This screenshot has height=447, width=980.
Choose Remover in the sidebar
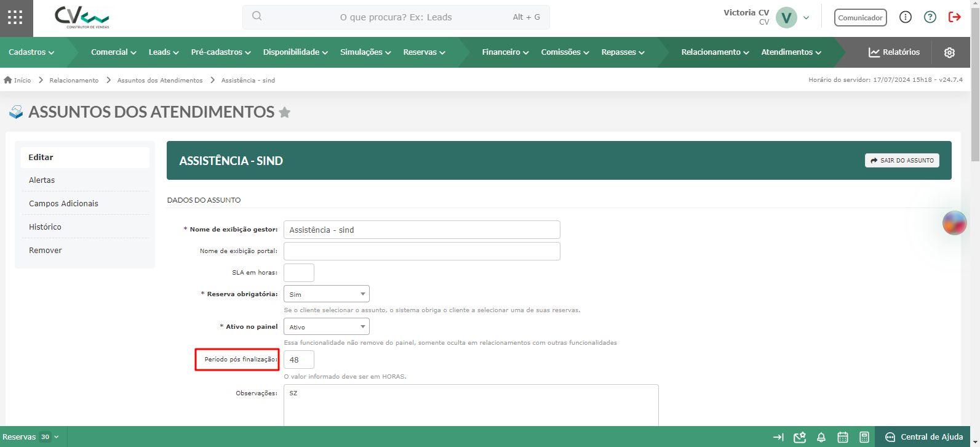(x=85, y=250)
